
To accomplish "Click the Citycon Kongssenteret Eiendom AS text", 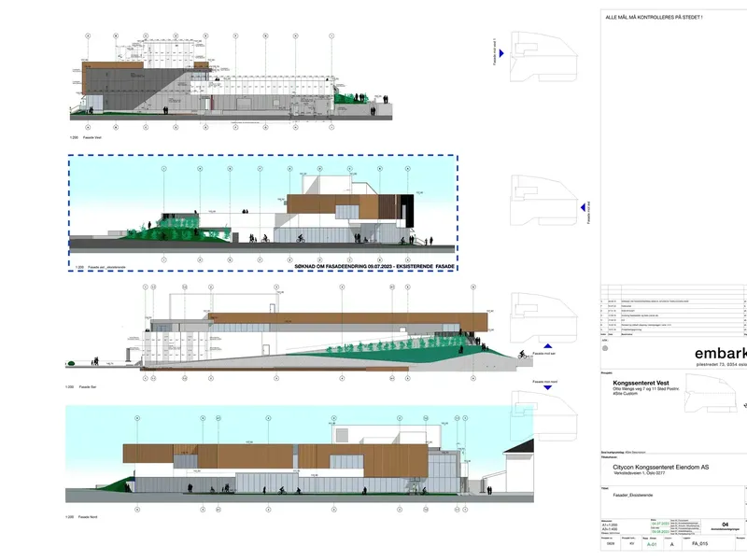I will tap(661, 468).
